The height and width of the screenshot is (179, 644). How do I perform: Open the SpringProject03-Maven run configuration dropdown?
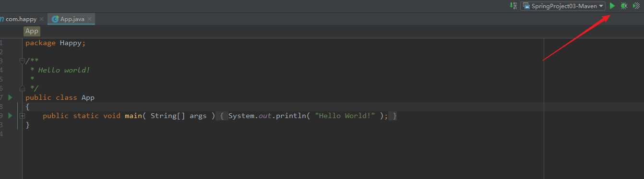[562, 6]
